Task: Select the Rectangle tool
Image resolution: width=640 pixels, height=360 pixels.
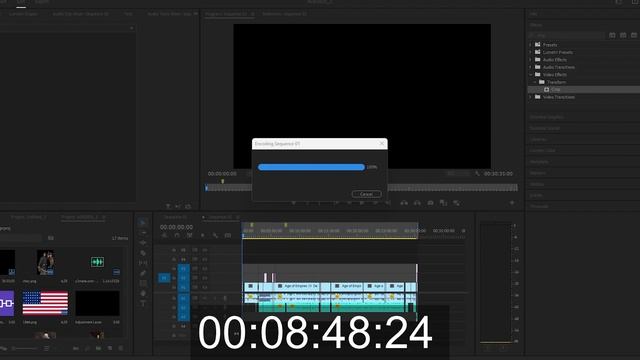Action: click(x=143, y=283)
